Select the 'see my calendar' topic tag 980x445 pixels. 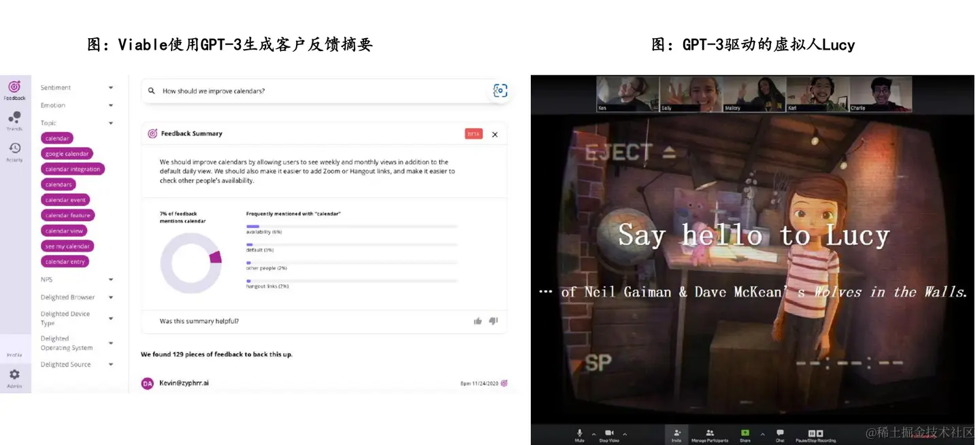67,246
